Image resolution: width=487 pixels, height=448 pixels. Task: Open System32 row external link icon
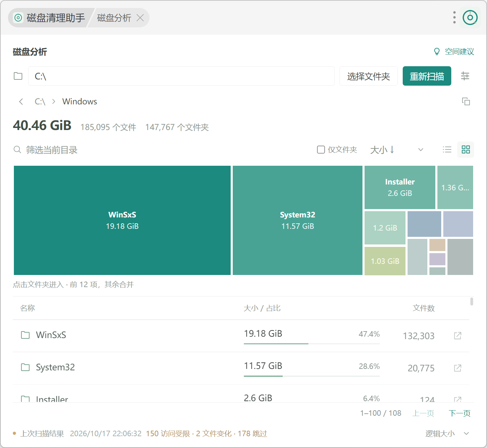pyautogui.click(x=458, y=368)
